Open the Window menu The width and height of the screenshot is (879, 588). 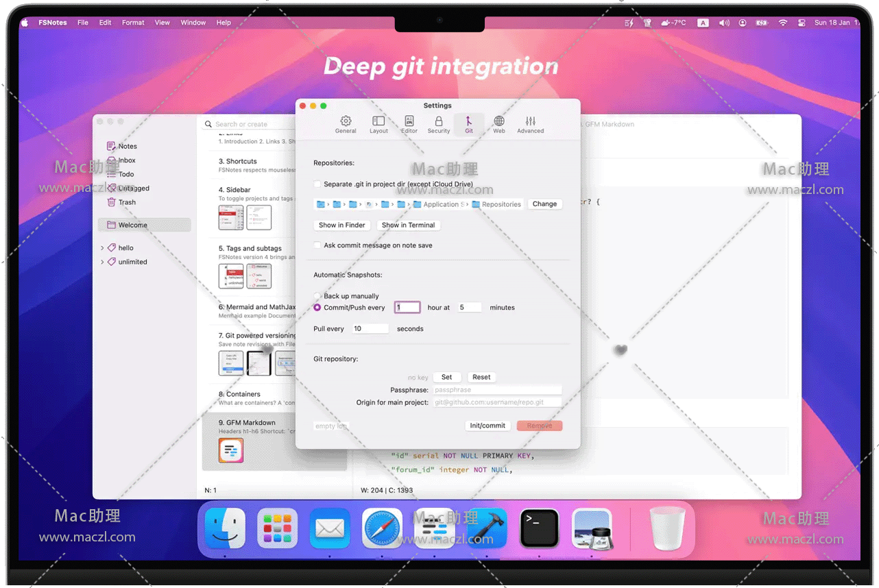pyautogui.click(x=193, y=23)
